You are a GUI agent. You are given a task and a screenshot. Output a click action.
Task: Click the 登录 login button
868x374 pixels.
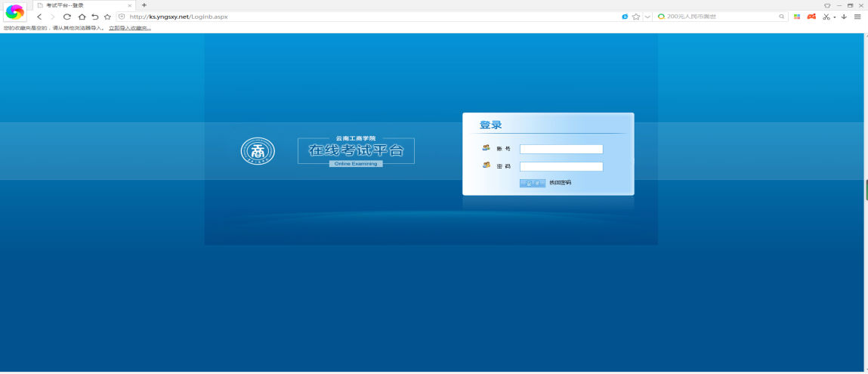pos(532,183)
